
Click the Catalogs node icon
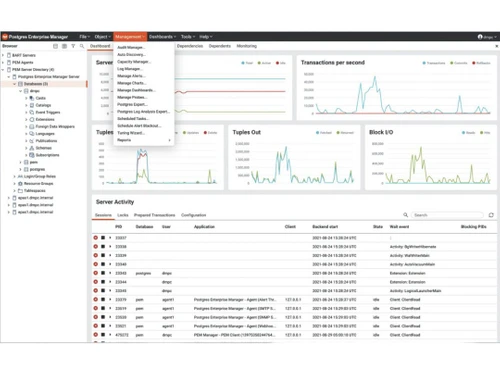(x=32, y=105)
